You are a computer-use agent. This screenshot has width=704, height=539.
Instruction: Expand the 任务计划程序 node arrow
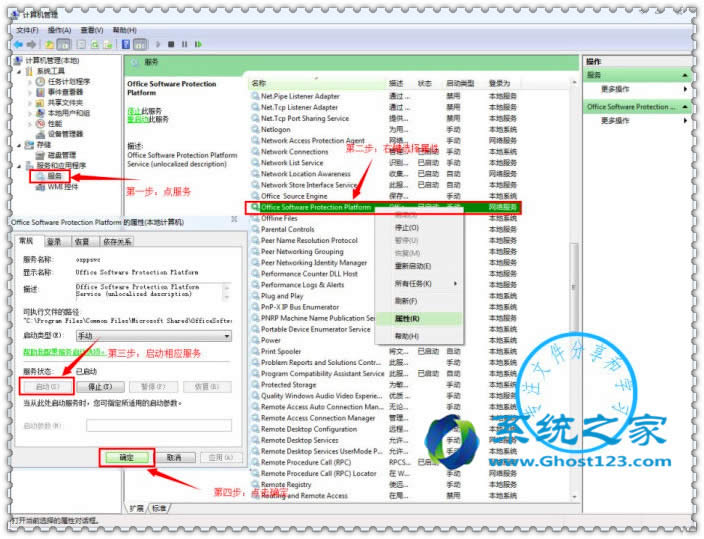(30, 82)
